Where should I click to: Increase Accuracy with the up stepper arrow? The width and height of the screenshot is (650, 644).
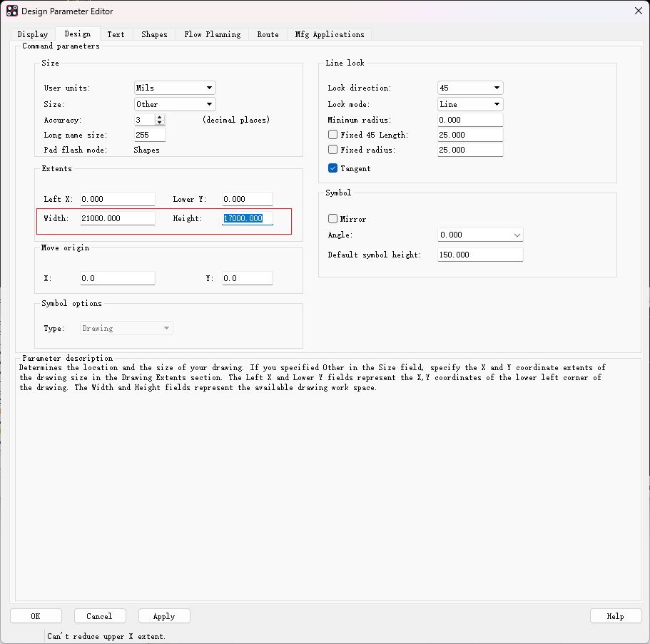[160, 117]
